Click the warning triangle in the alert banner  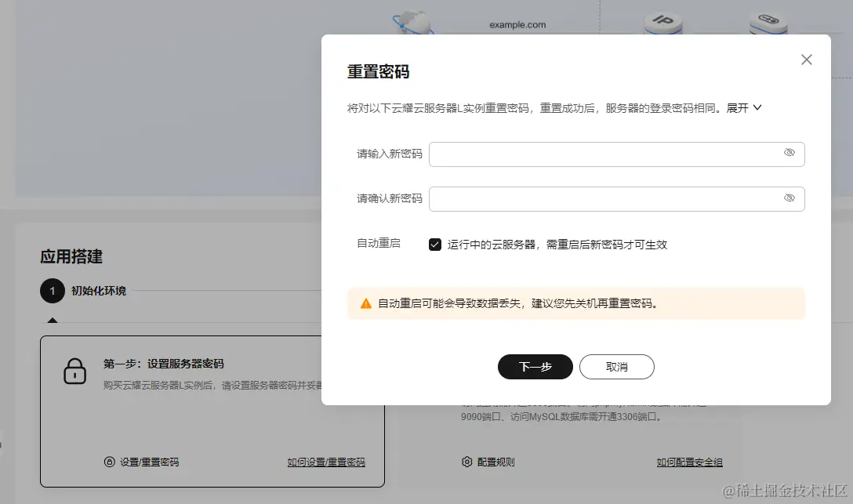click(x=365, y=303)
